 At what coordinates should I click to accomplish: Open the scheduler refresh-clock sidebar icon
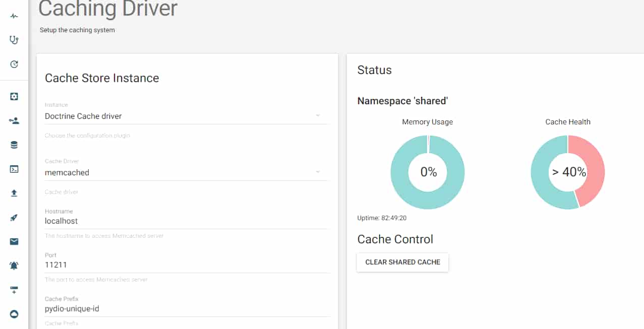tap(14, 64)
